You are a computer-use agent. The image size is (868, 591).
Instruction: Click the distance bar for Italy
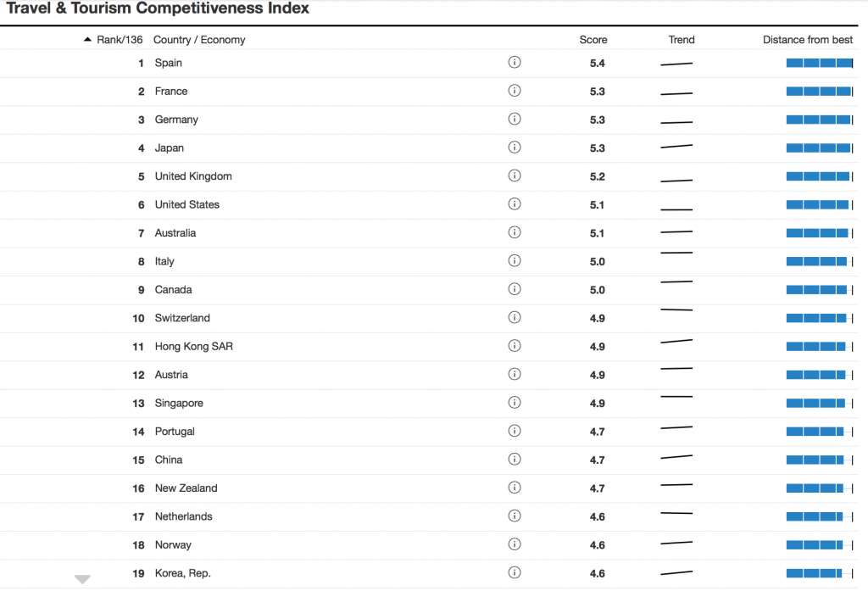(819, 261)
